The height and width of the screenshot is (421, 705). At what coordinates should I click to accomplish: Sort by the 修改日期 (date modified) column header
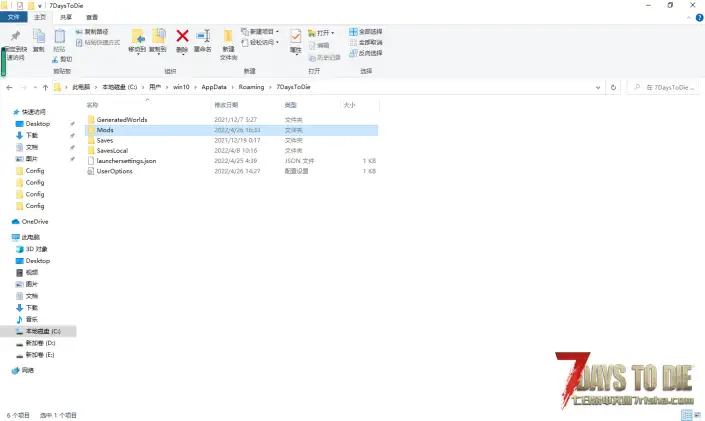tap(246, 105)
